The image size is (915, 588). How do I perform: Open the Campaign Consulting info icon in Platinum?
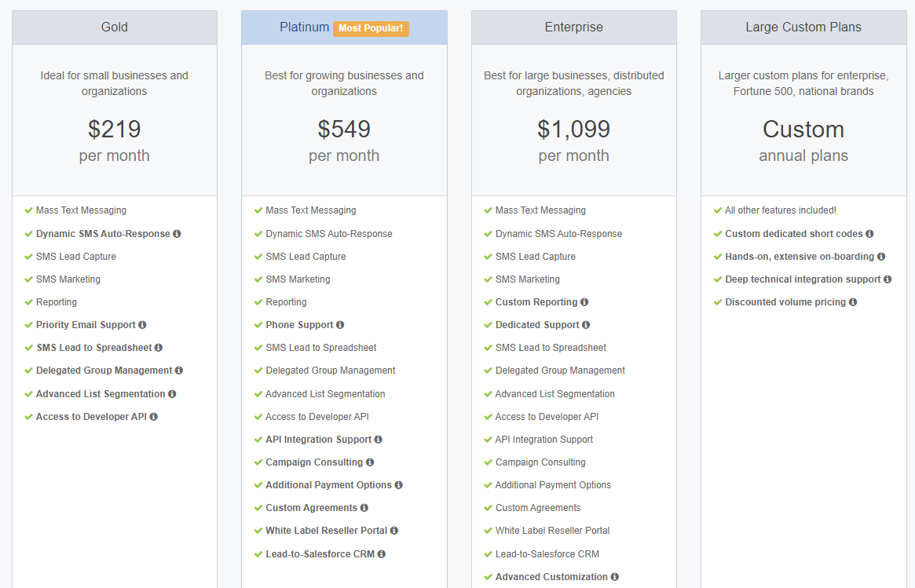coord(369,462)
